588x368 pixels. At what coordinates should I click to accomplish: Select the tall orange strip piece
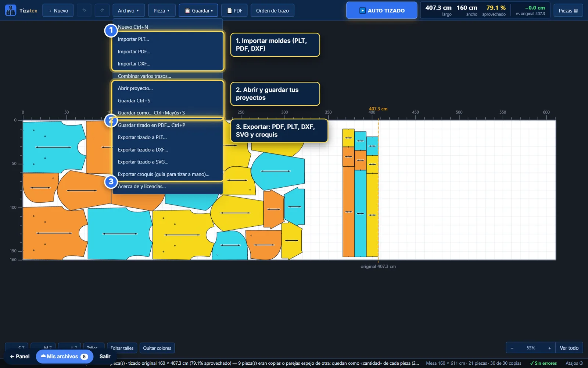click(348, 212)
